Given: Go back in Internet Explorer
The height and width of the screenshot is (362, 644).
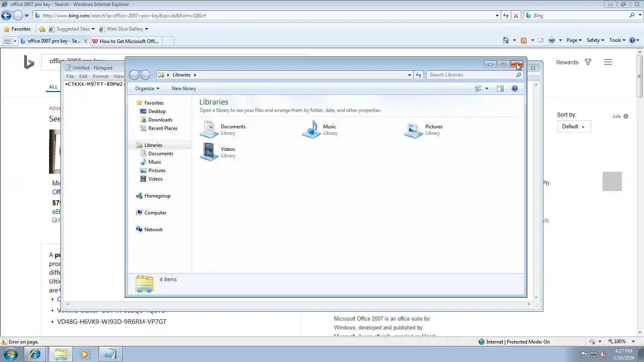Looking at the screenshot, I should click(x=6, y=16).
